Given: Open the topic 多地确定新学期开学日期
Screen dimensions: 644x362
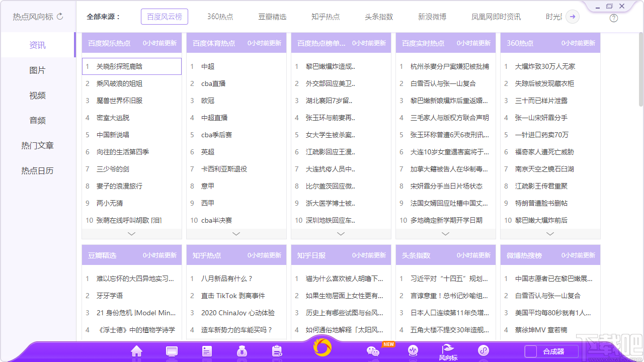Looking at the screenshot, I should click(446, 220).
